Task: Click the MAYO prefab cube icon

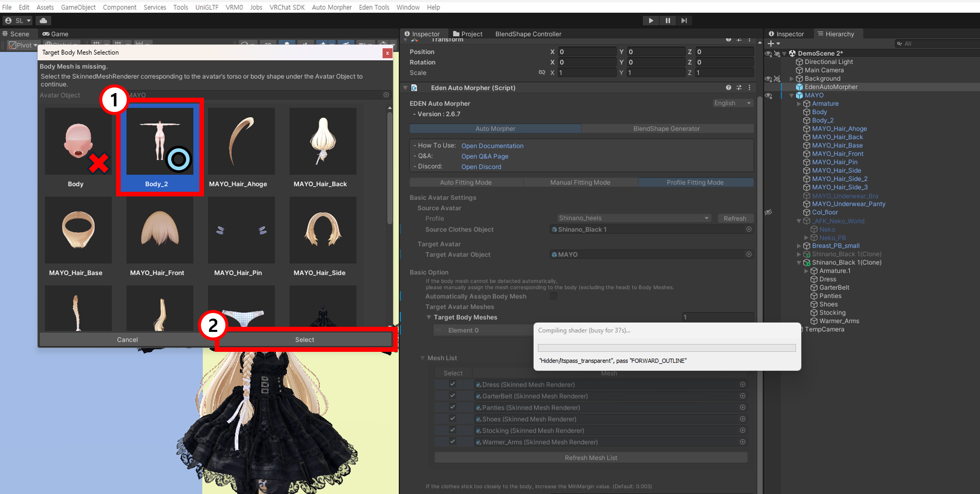Action: (799, 96)
